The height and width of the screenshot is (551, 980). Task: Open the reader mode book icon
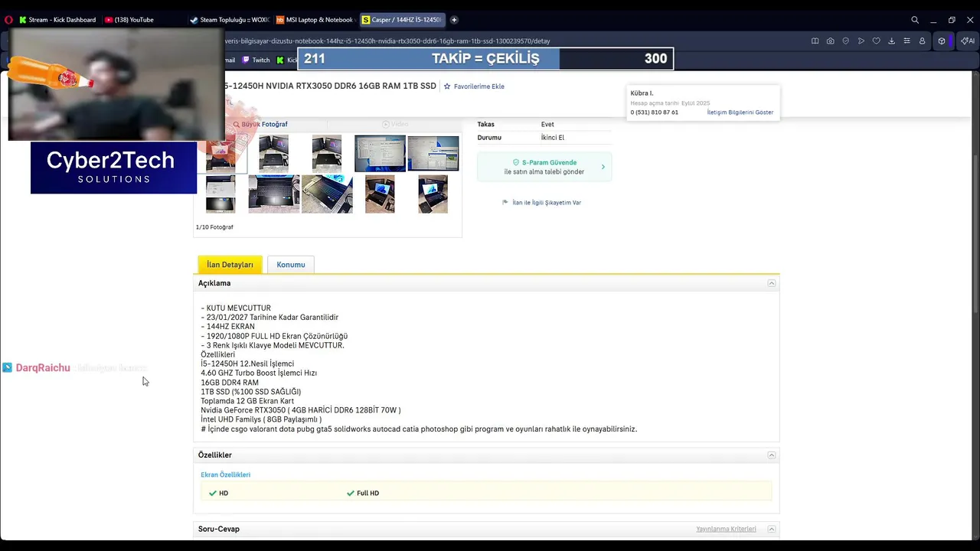pyautogui.click(x=815, y=41)
